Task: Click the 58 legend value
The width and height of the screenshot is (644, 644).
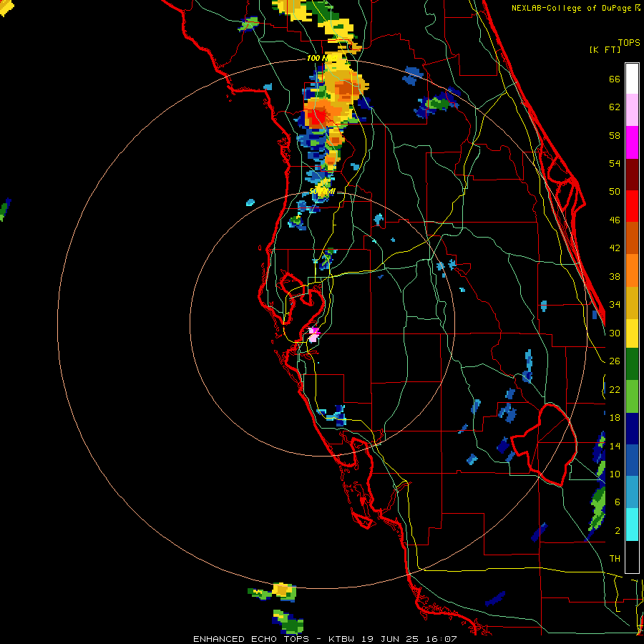Action: coord(615,135)
